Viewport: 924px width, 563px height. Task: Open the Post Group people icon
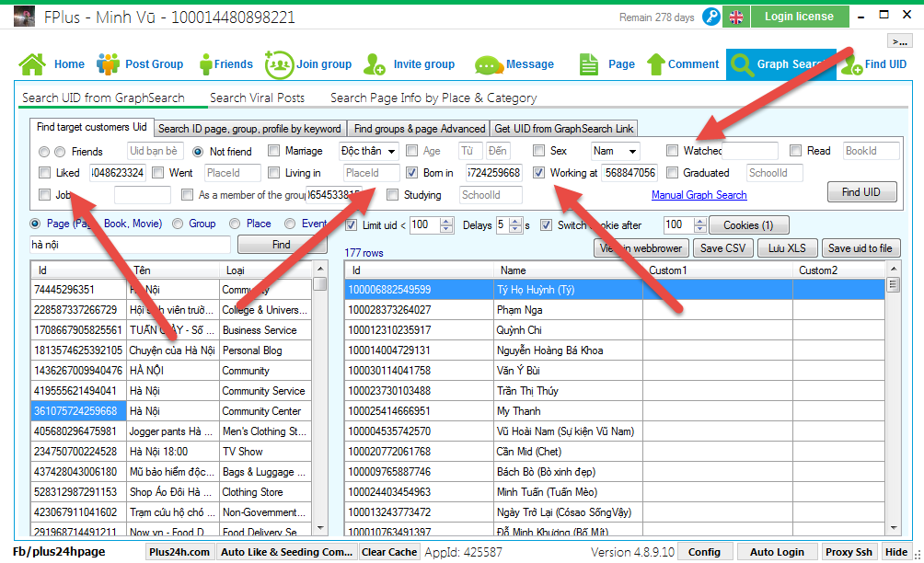point(108,64)
